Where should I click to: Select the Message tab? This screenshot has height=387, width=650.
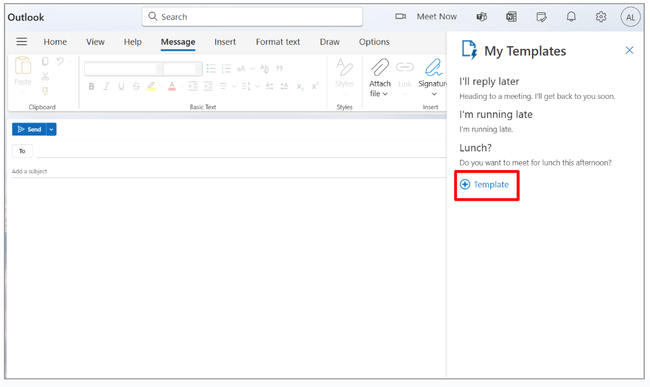[178, 42]
